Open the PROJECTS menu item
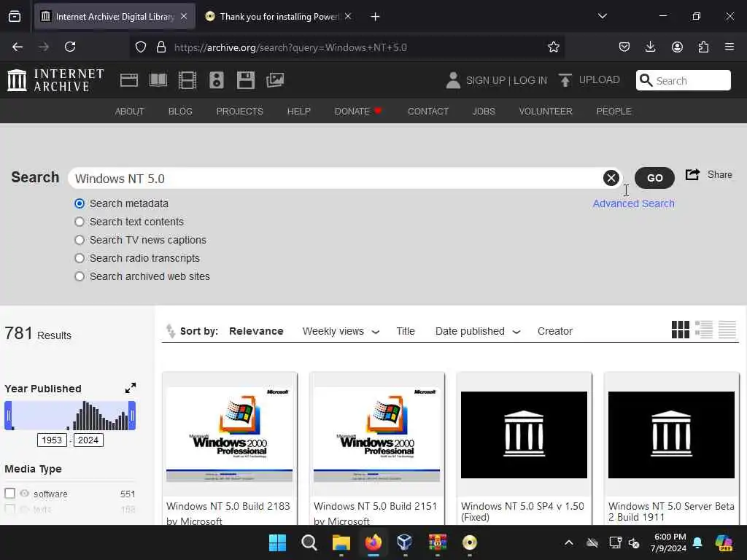The width and height of the screenshot is (747, 560). point(239,111)
